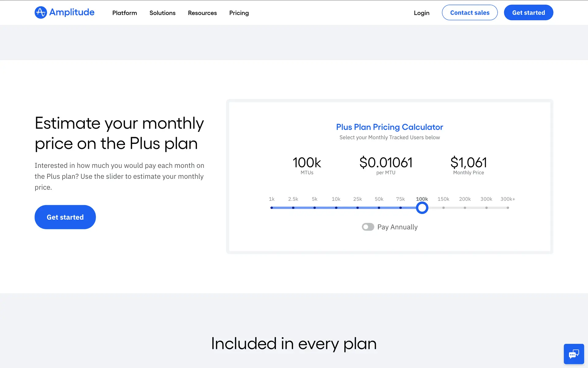
Task: Expand the Solutions menu
Action: click(x=162, y=13)
